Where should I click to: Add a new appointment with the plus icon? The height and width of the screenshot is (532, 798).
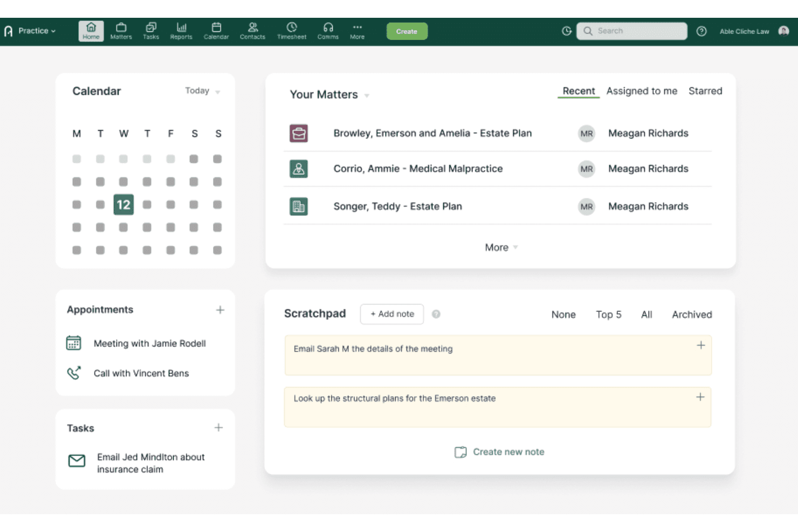point(220,310)
